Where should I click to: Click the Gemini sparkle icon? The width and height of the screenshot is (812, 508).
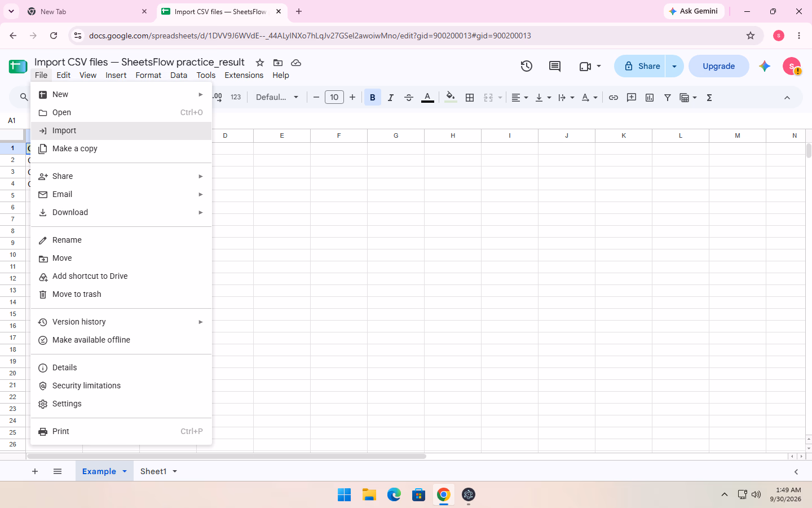(765, 66)
